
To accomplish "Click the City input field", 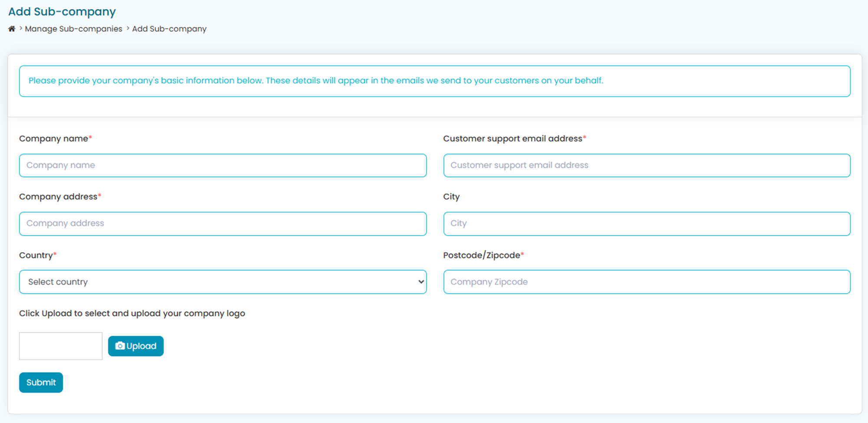I will pos(647,223).
